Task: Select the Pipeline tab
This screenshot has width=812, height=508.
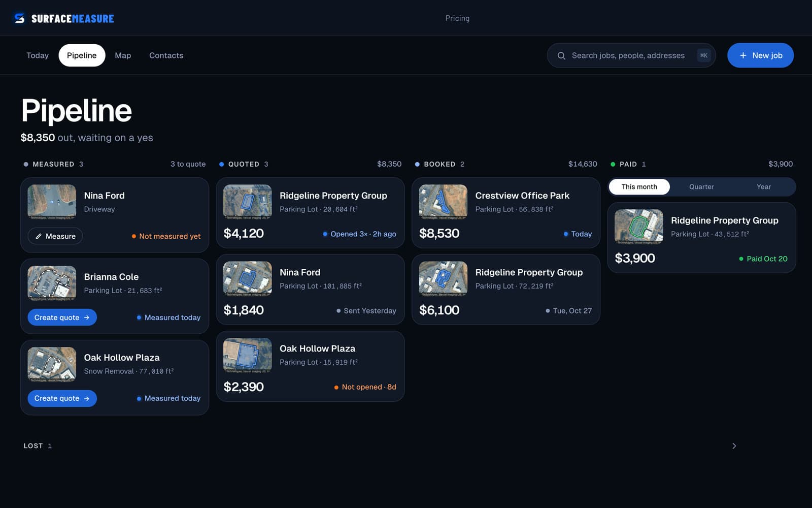Action: coord(82,55)
